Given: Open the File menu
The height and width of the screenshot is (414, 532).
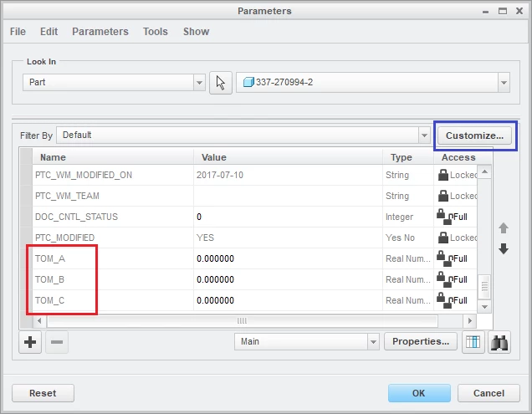Looking at the screenshot, I should point(18,32).
